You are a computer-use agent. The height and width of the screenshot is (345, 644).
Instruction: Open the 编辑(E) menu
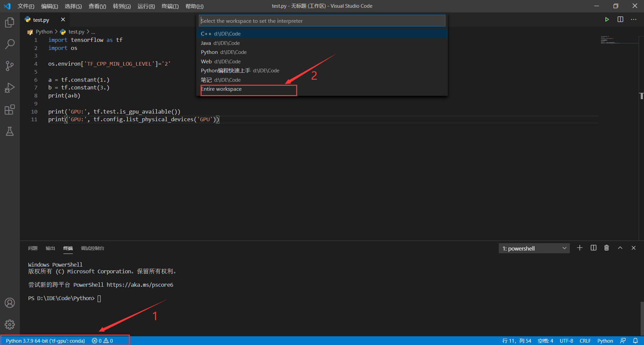[x=50, y=6]
